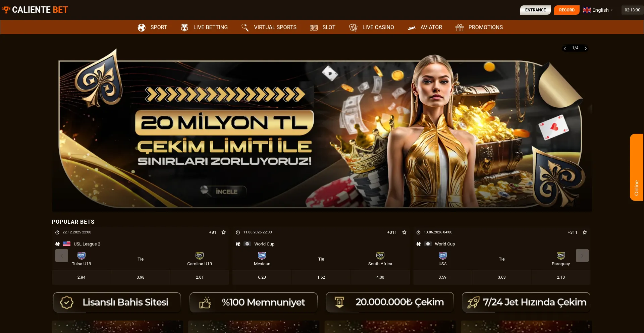Click the soccer ball Sport icon

tap(142, 27)
